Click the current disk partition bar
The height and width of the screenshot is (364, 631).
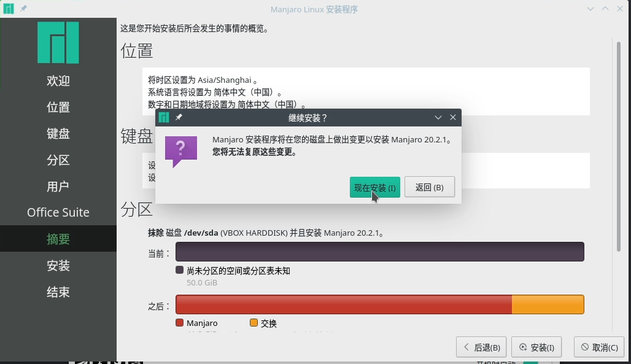pos(379,252)
